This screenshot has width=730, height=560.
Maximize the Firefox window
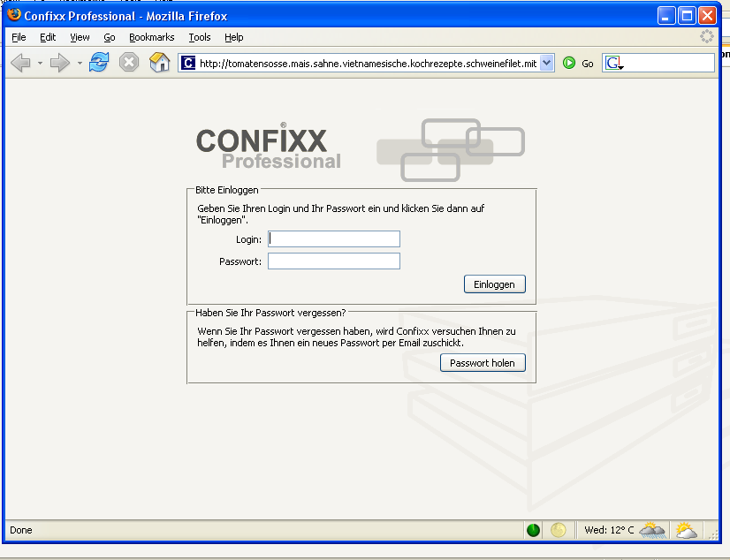687,16
